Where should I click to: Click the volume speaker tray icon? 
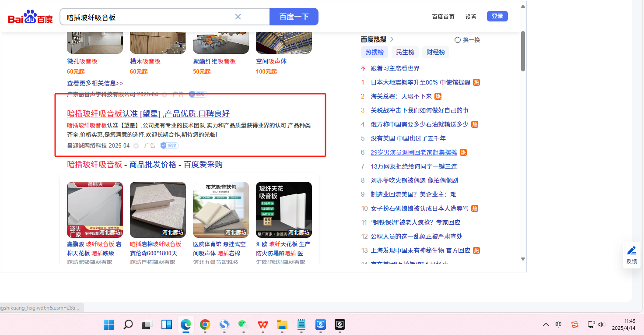click(601, 324)
